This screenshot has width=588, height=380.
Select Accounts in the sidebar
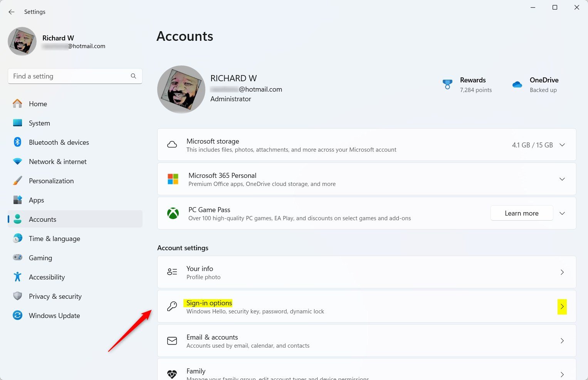42,219
